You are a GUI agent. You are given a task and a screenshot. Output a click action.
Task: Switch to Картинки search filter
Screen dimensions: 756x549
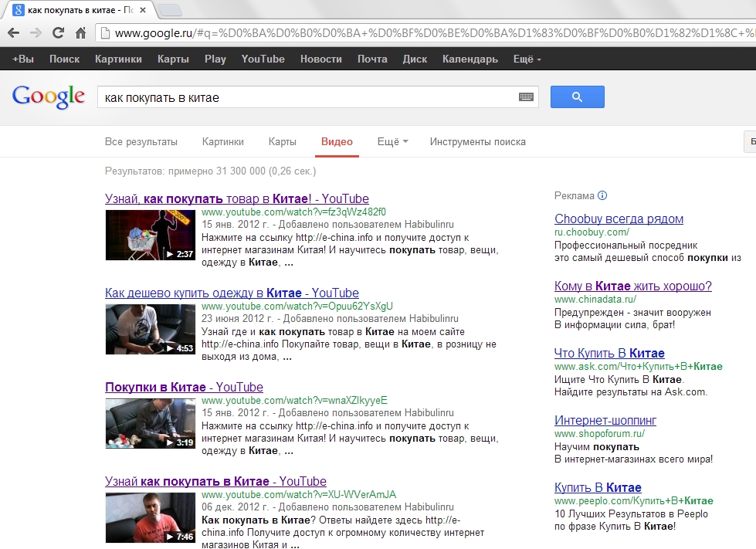tap(222, 142)
